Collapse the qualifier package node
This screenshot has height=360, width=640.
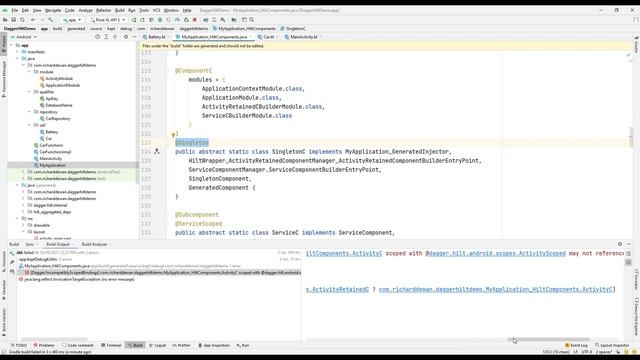point(29,92)
